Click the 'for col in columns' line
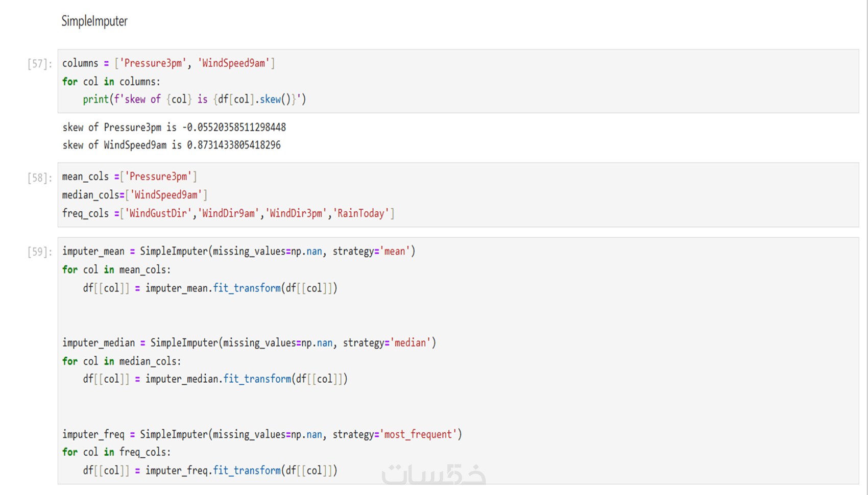 pos(111,82)
